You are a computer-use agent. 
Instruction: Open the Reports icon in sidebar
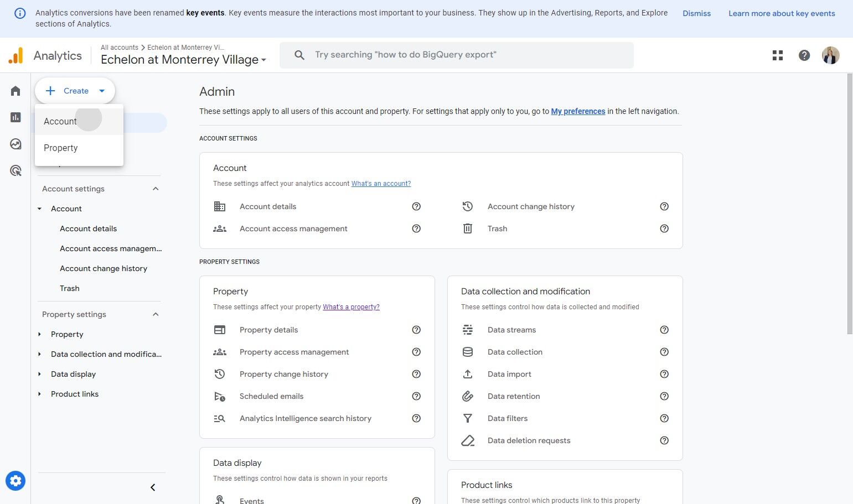click(15, 117)
